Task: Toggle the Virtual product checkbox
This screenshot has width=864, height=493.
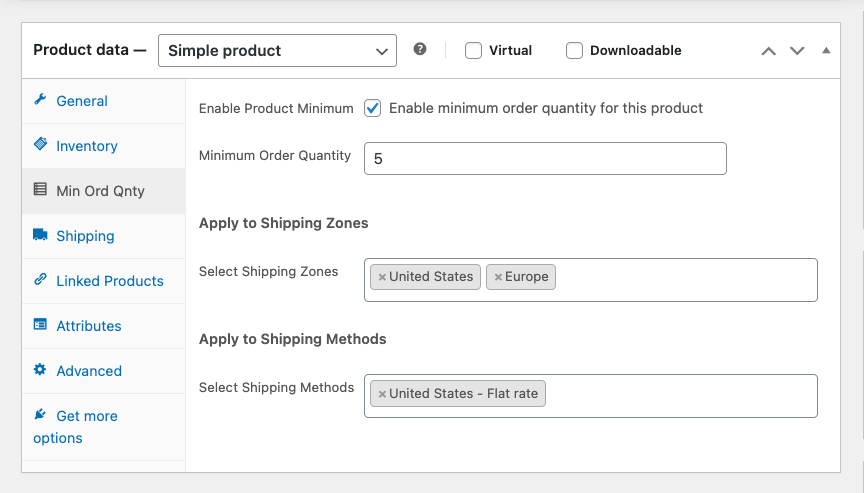Action: pos(474,50)
